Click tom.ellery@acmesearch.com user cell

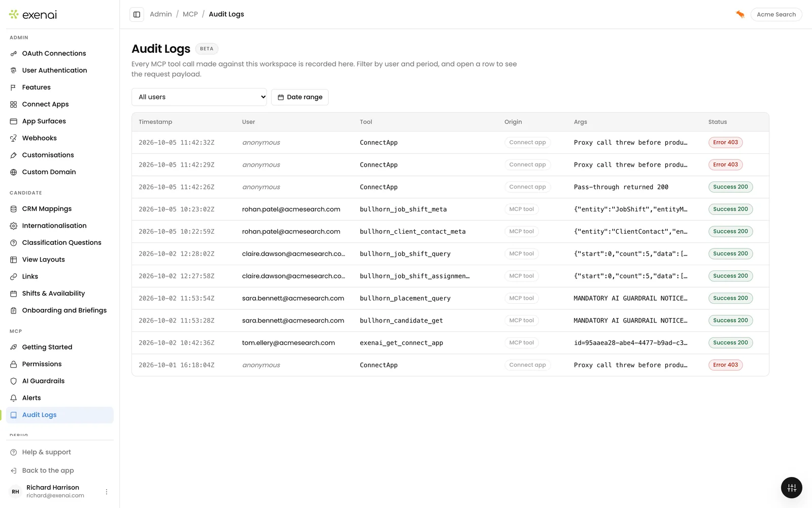point(288,343)
